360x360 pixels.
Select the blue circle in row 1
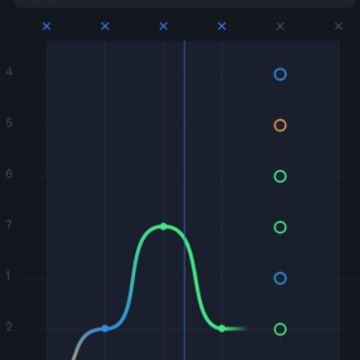[x=280, y=278]
